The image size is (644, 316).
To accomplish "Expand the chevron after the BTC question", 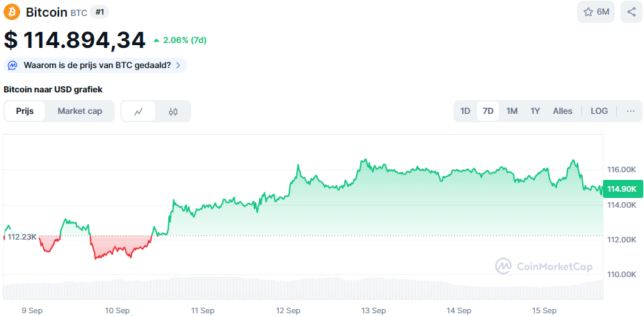I will coord(178,65).
